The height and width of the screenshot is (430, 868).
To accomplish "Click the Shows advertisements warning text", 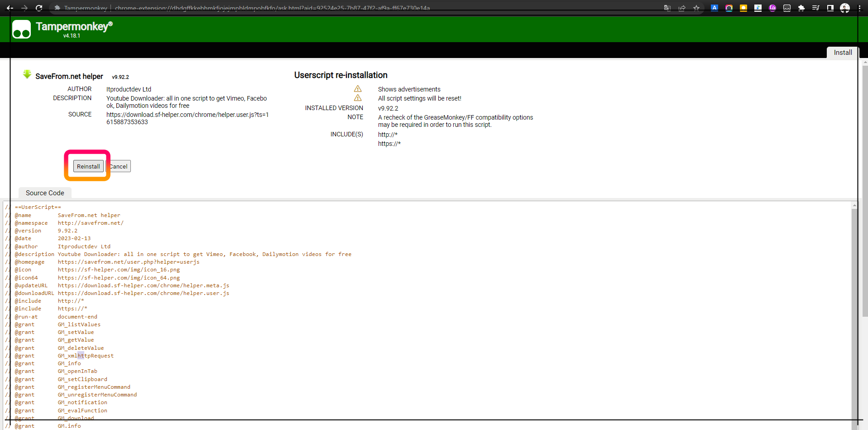I will (409, 89).
